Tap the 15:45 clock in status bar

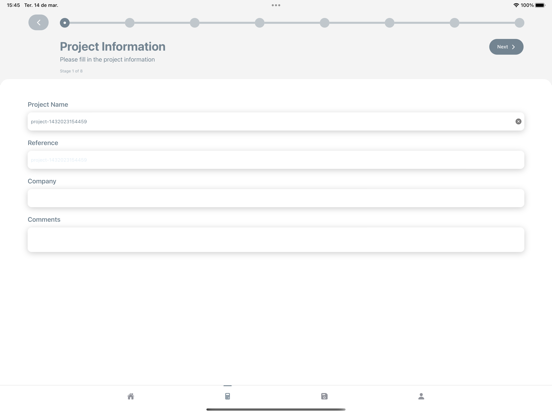13,5
